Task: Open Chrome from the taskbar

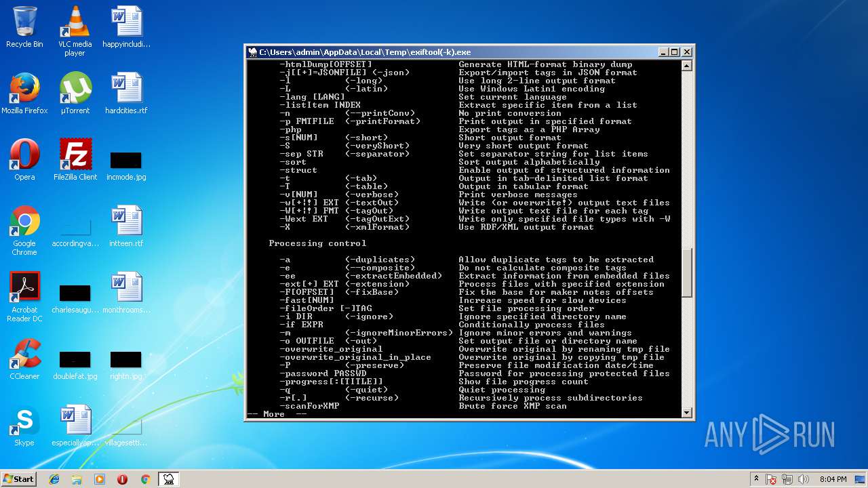Action: coord(145,479)
